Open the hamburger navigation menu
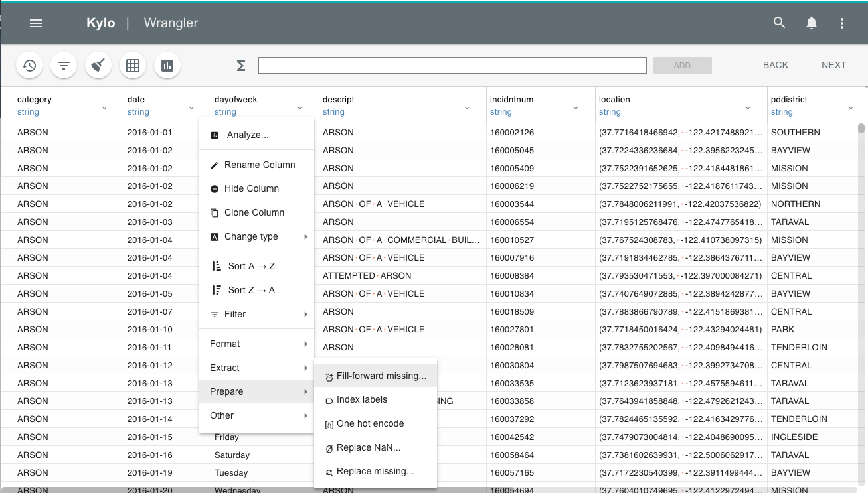The height and width of the screenshot is (493, 868). coord(36,23)
